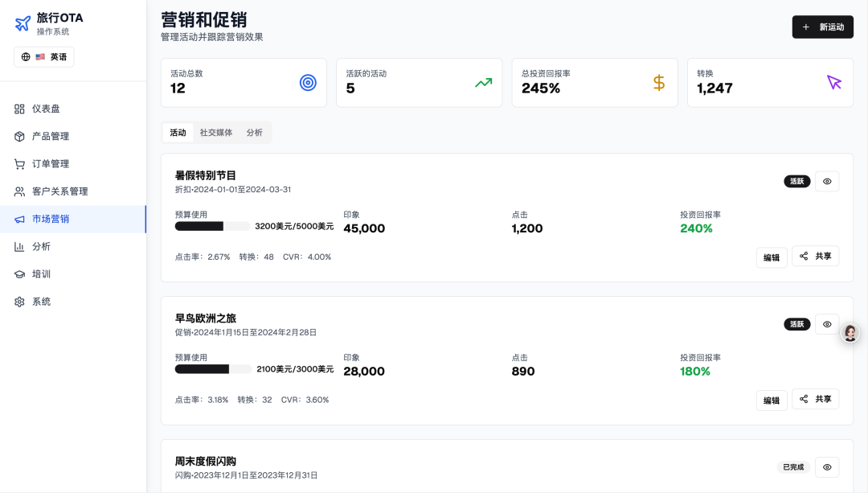The image size is (868, 493).
Task: Open the 培训 graduation cap icon
Action: (19, 274)
